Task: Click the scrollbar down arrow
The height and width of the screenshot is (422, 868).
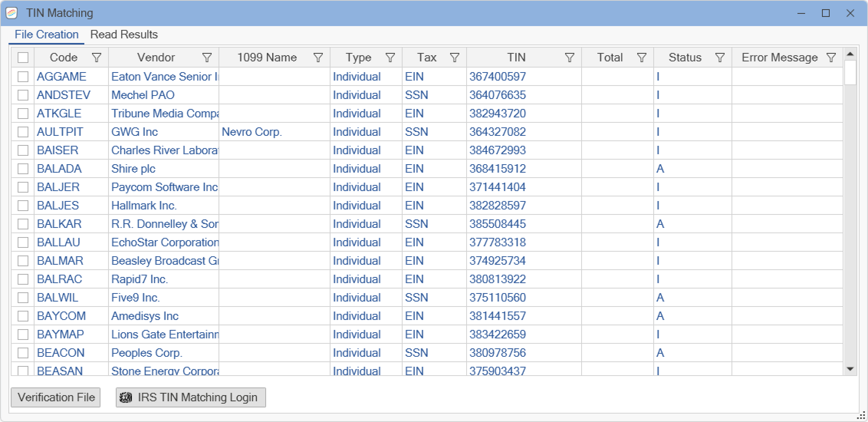Action: click(x=850, y=369)
